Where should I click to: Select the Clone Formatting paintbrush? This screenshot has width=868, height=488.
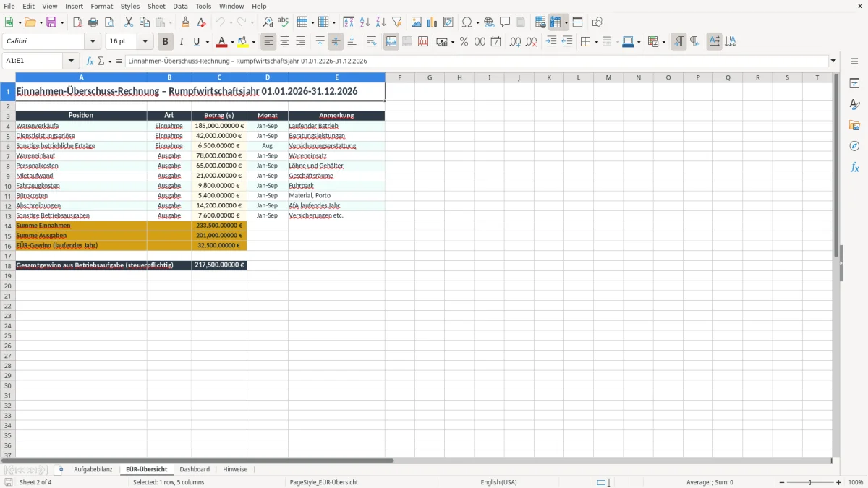tap(186, 22)
